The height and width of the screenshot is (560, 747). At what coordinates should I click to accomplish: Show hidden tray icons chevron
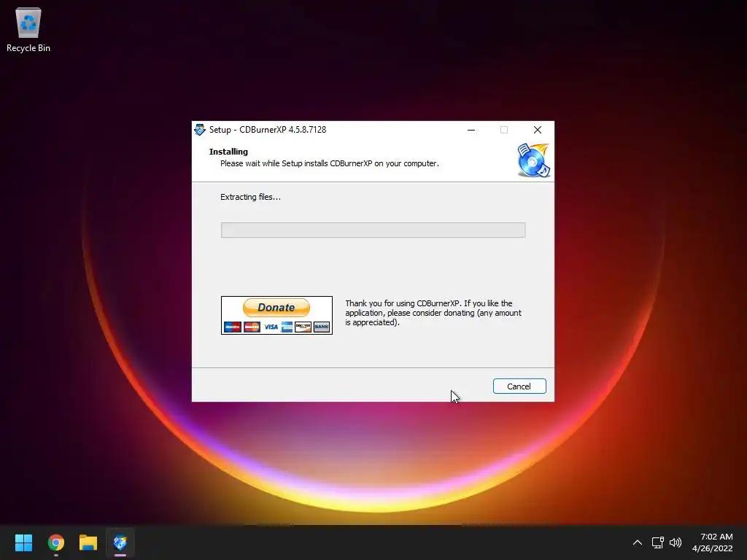point(637,542)
